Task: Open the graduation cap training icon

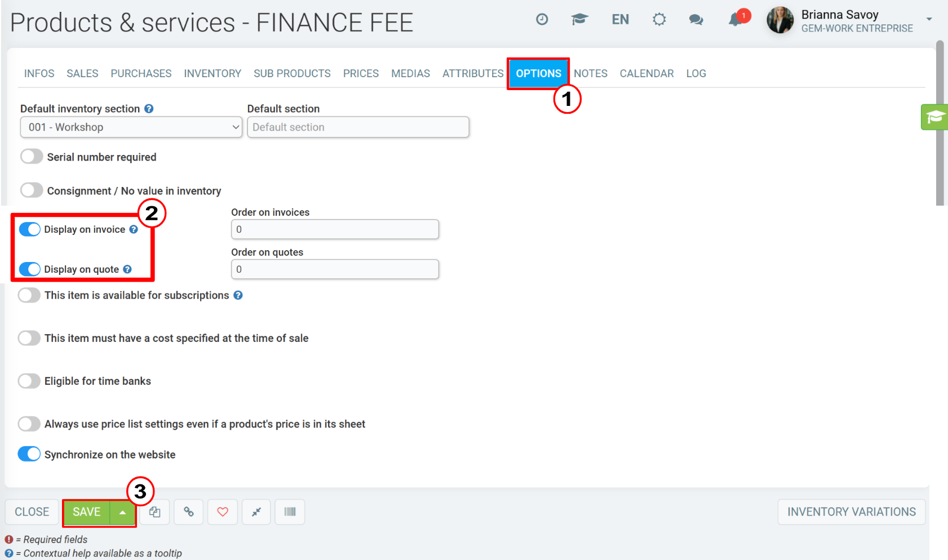Action: [579, 20]
